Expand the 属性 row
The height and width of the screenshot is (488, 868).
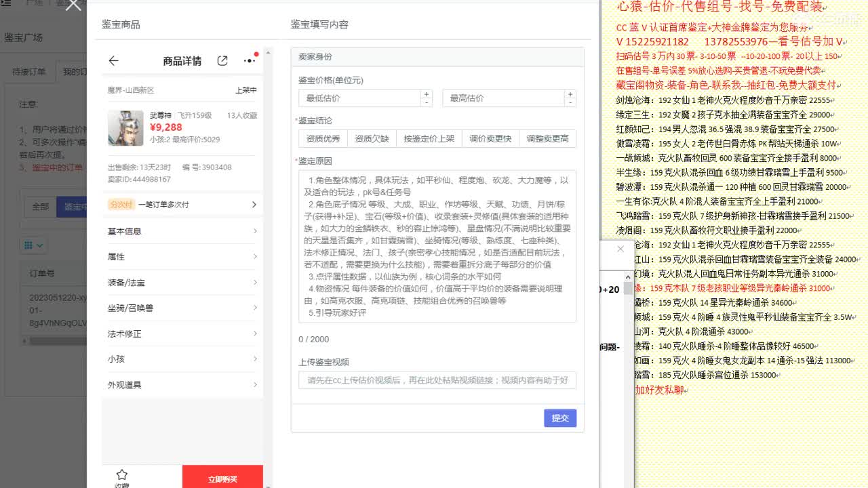tap(182, 257)
